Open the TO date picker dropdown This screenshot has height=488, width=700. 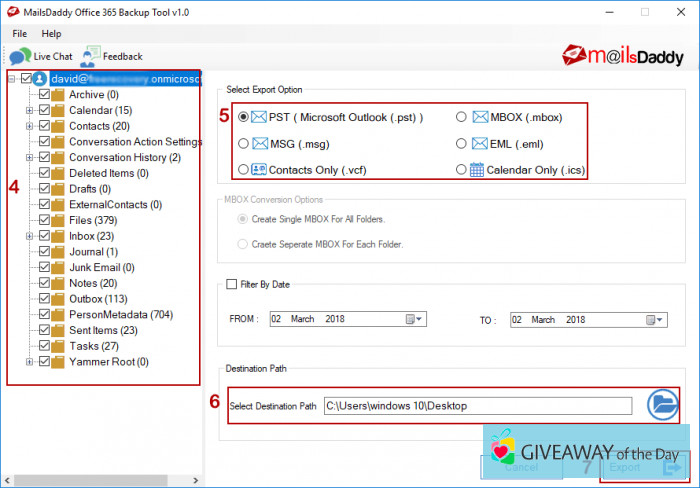[655, 319]
